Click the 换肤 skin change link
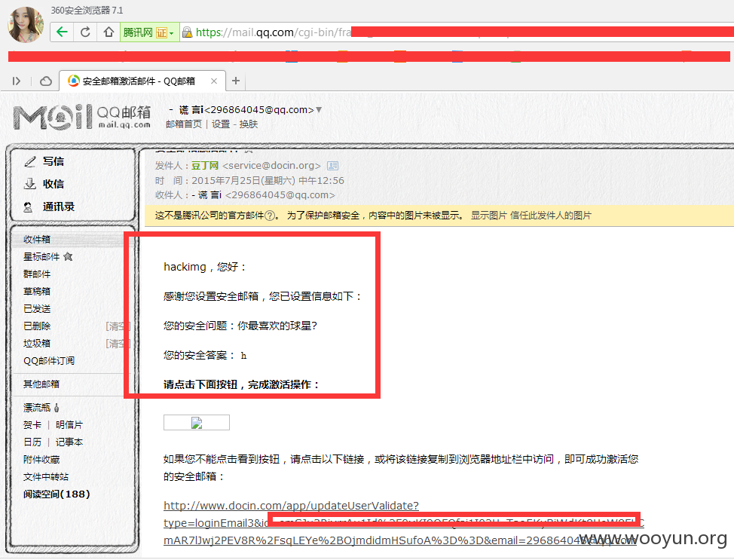The height and width of the screenshot is (560, 734). (x=249, y=124)
